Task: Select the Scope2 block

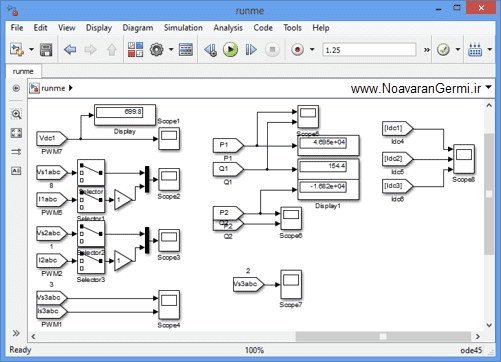Action: pyautogui.click(x=169, y=180)
